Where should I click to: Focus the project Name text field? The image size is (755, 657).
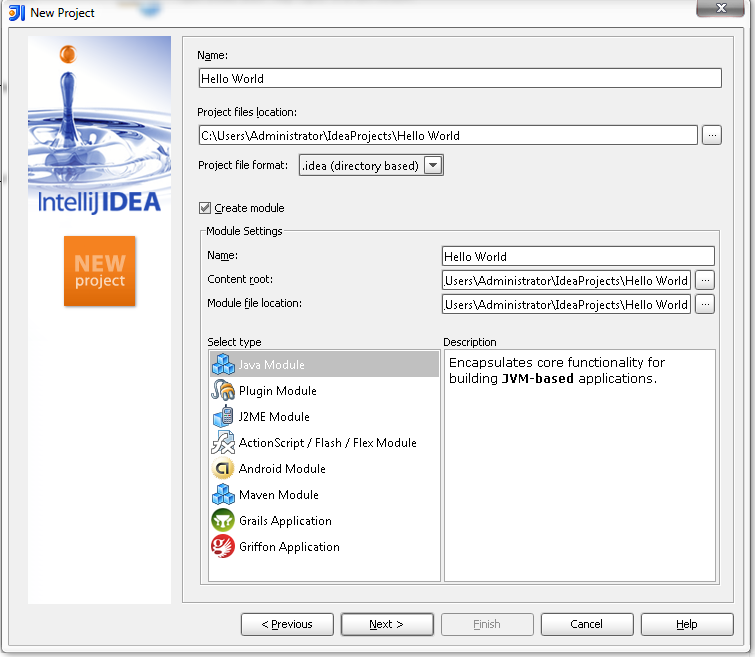pos(460,78)
